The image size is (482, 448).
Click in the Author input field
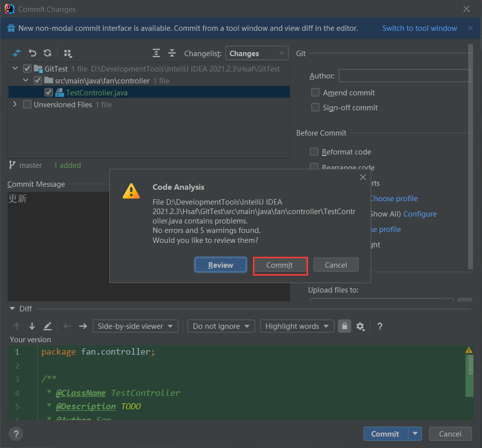(x=404, y=75)
